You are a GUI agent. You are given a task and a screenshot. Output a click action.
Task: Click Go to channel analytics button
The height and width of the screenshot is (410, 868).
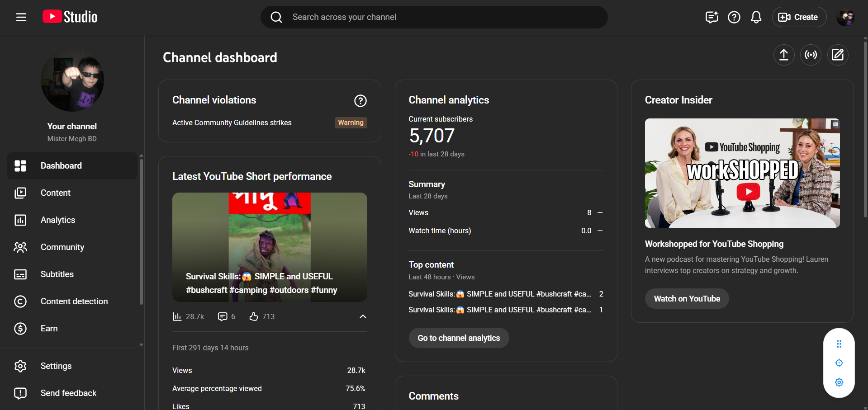pyautogui.click(x=459, y=338)
